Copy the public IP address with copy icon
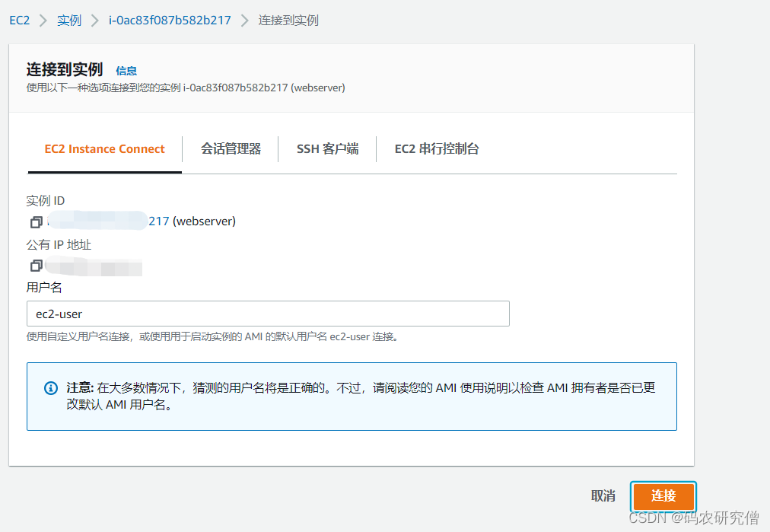770x532 pixels. click(x=36, y=266)
